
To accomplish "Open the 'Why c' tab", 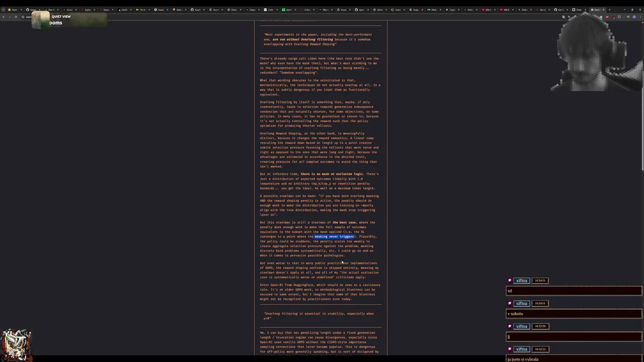I will [x=325, y=10].
